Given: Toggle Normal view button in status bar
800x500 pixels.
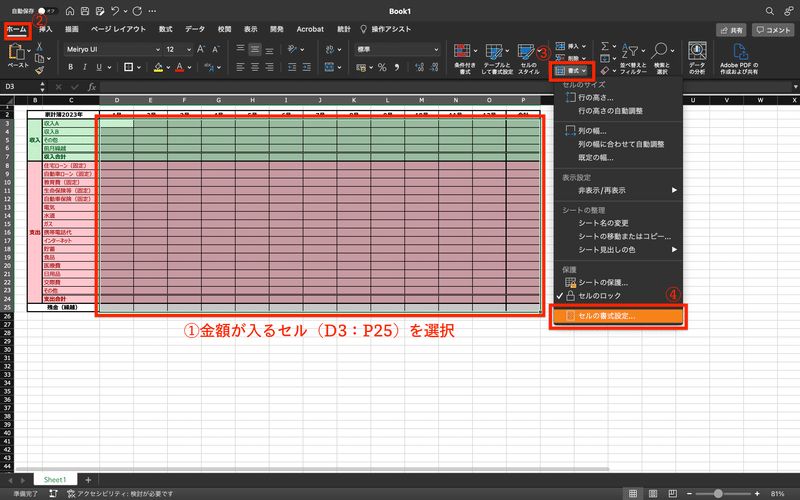Looking at the screenshot, I should click(633, 493).
